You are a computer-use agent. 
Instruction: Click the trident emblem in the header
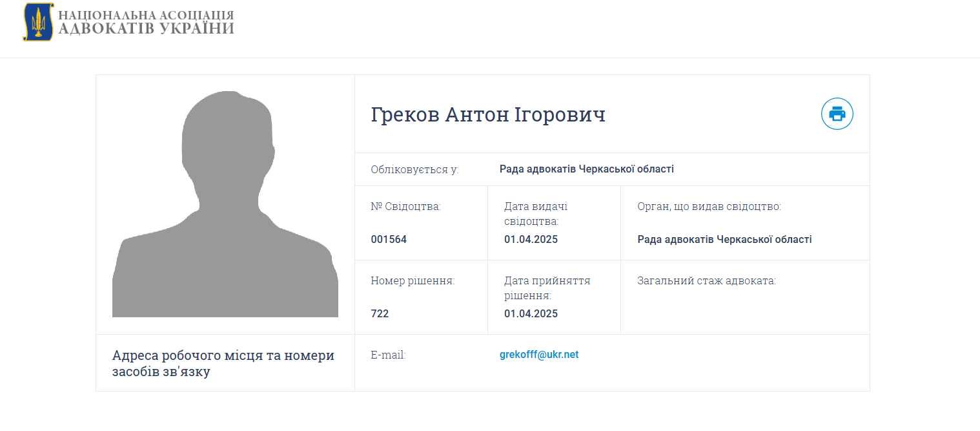pos(39,22)
